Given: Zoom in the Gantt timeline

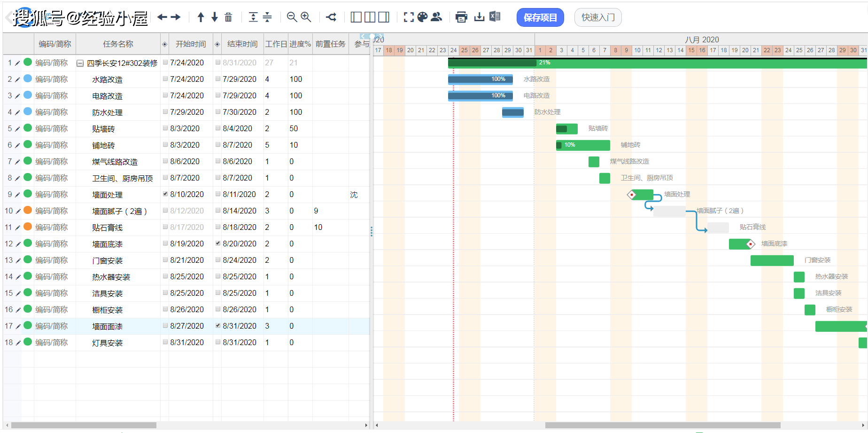Looking at the screenshot, I should (x=306, y=17).
